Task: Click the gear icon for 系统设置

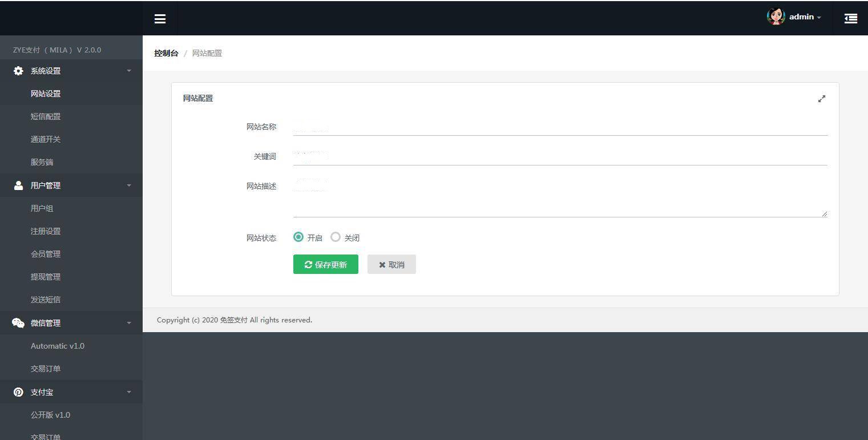Action: (18, 71)
